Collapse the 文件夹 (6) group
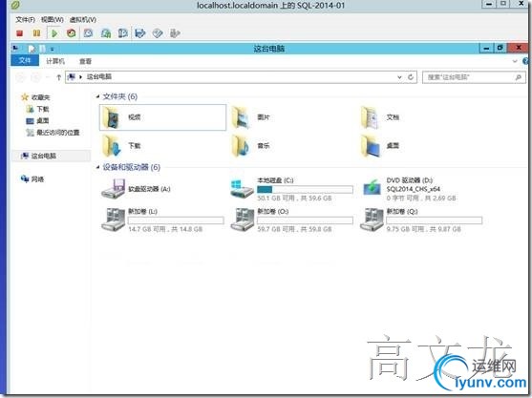532x398 pixels. click(98, 96)
